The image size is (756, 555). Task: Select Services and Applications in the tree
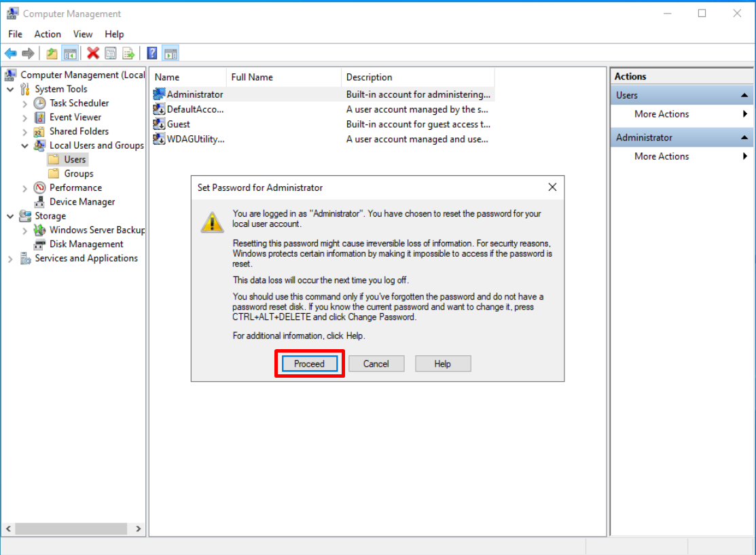(x=86, y=258)
